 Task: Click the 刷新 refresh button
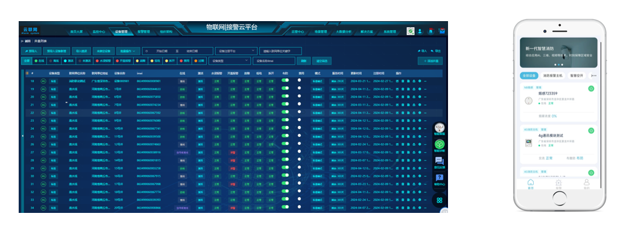(303, 61)
